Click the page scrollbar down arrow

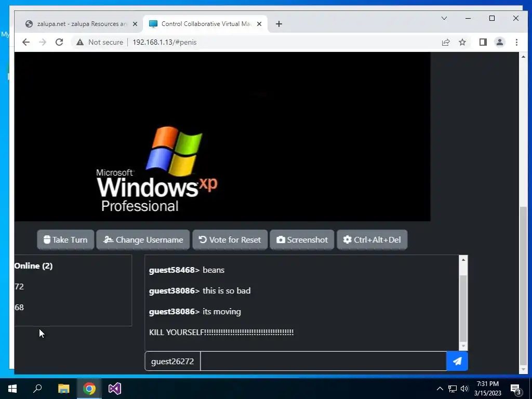pos(523,369)
